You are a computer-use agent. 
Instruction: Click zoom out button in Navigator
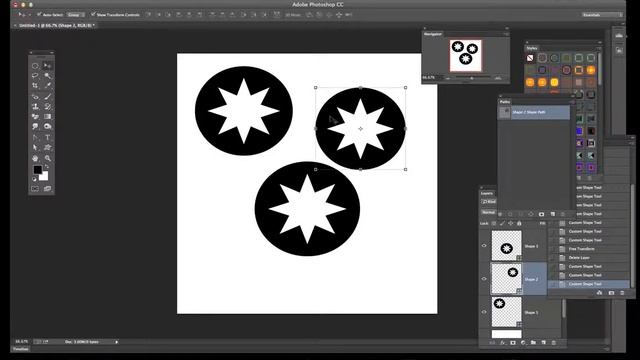tap(448, 78)
